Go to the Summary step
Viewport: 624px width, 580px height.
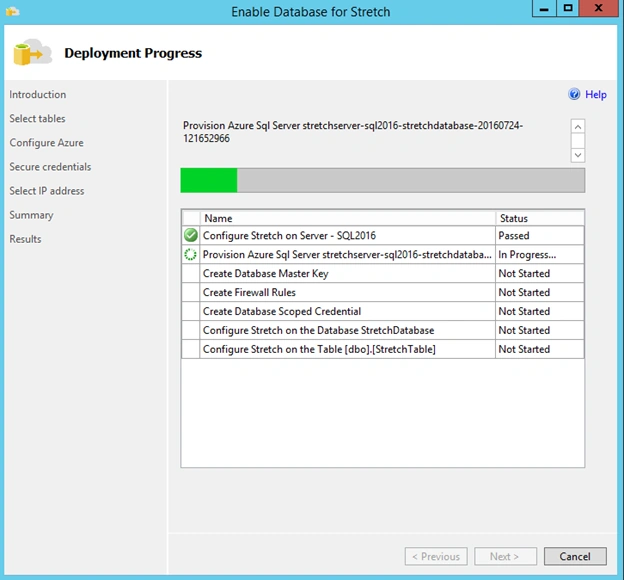(31, 215)
